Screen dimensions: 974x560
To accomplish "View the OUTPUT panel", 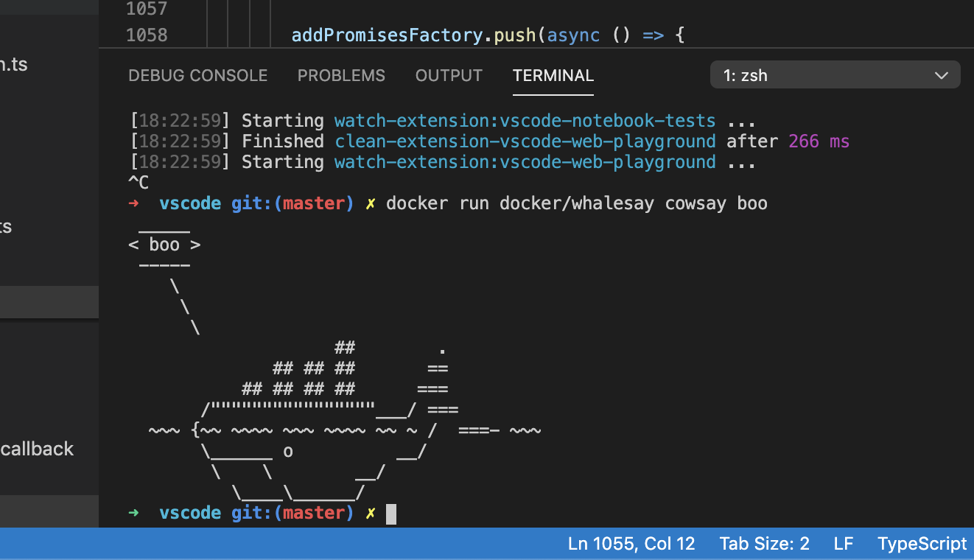I will coord(449,75).
